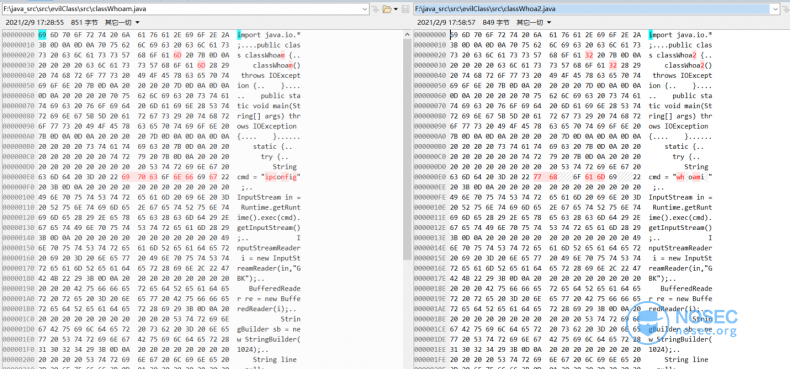Click left file timestamp 2021/2/9 17:28:55
Viewport: 790px width, 369px height.
pos(35,23)
